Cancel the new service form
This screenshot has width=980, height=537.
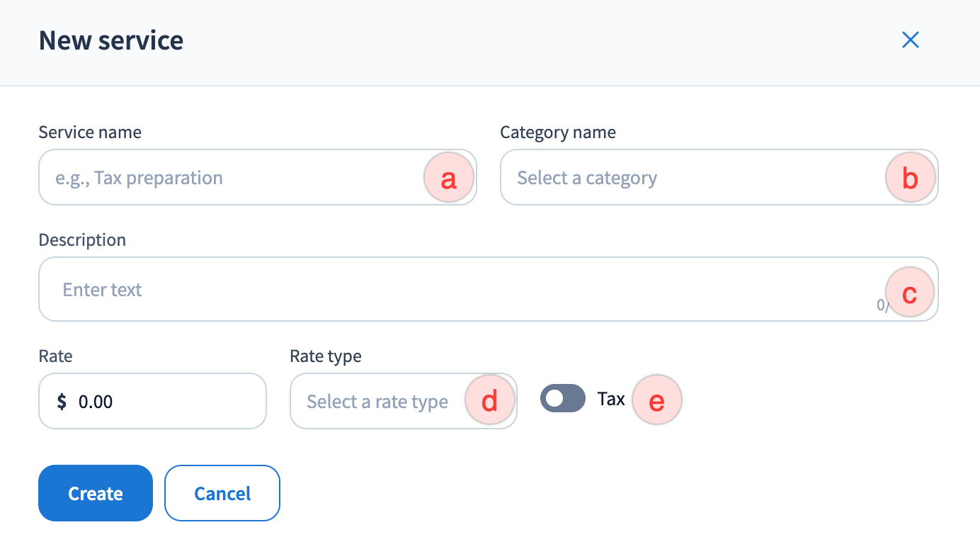click(222, 493)
